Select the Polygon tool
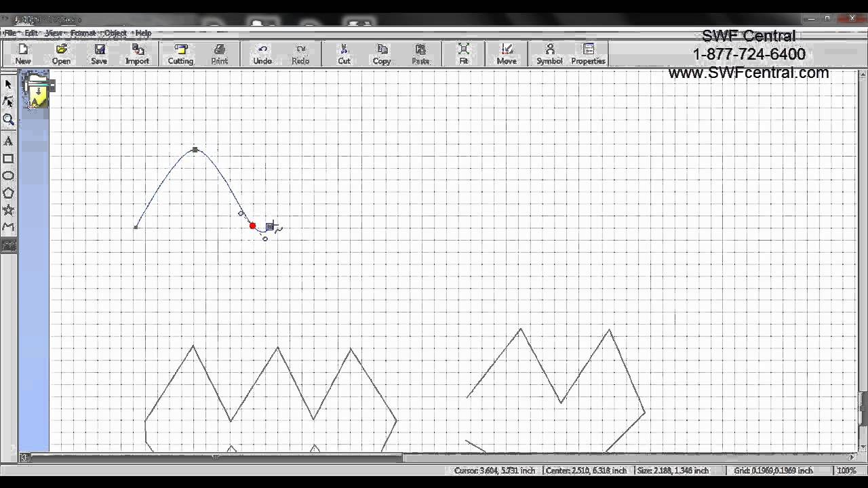The width and height of the screenshot is (868, 488). point(8,193)
